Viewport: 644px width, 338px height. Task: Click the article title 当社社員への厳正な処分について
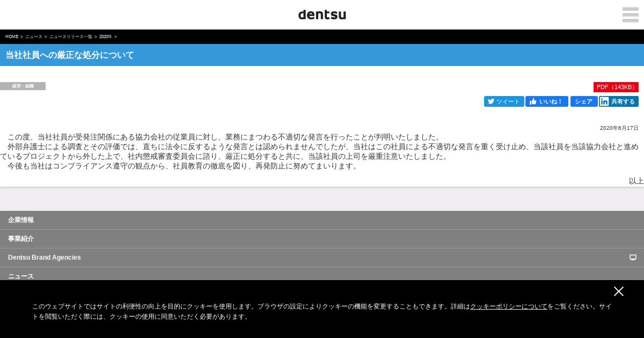coord(70,55)
